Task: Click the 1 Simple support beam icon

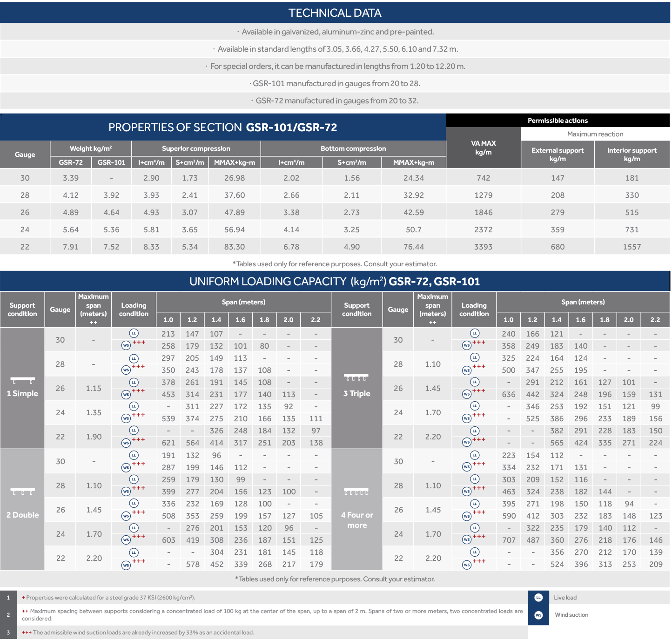Action: [x=22, y=380]
